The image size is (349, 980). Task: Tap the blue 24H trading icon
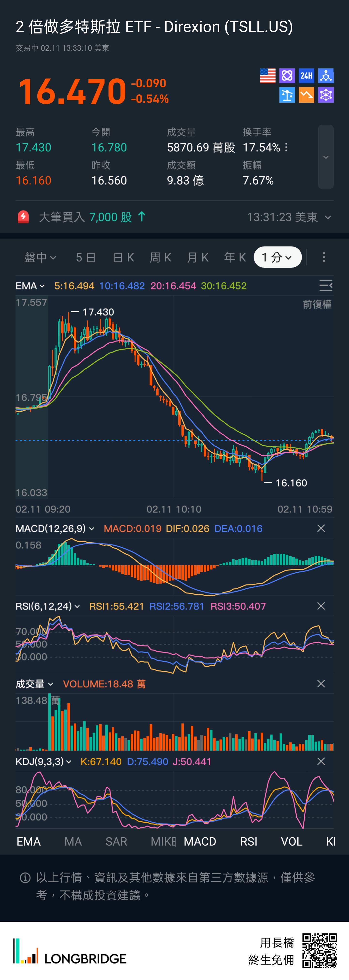pos(306,76)
